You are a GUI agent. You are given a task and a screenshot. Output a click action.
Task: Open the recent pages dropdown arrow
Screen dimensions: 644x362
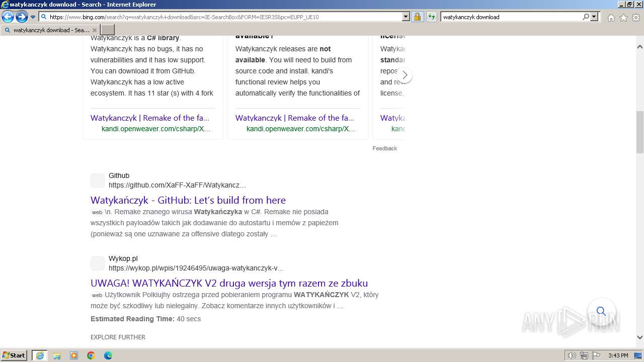coord(33,17)
